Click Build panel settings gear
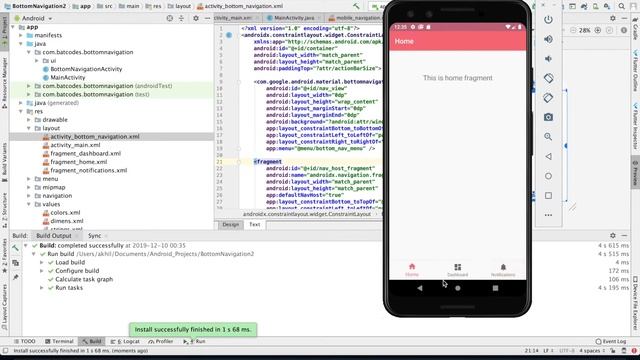640x360 pixels. [613, 236]
